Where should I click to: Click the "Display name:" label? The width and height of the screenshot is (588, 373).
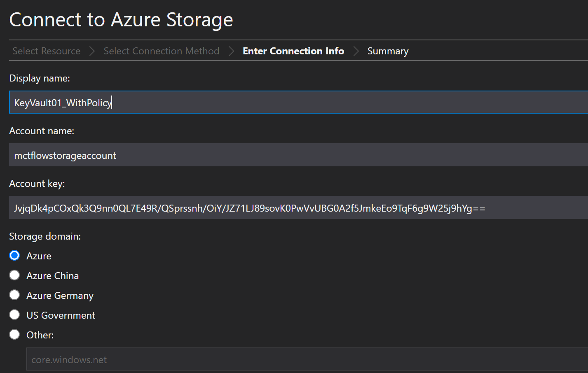(40, 78)
